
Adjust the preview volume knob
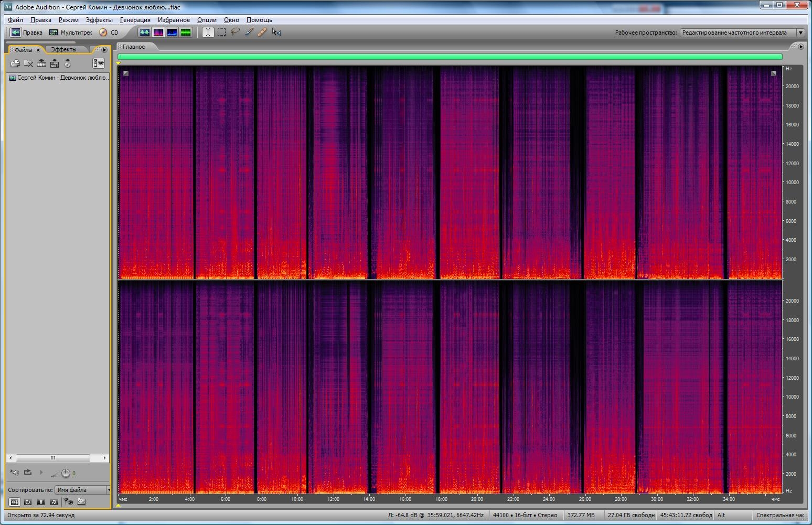[x=66, y=473]
